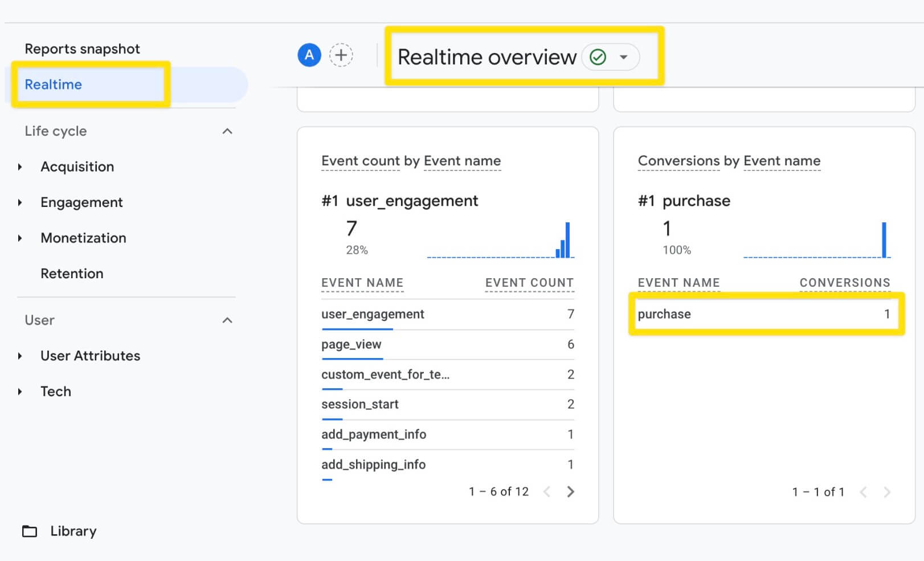Click the blue A comparison avatar icon
924x561 pixels.
(x=309, y=55)
